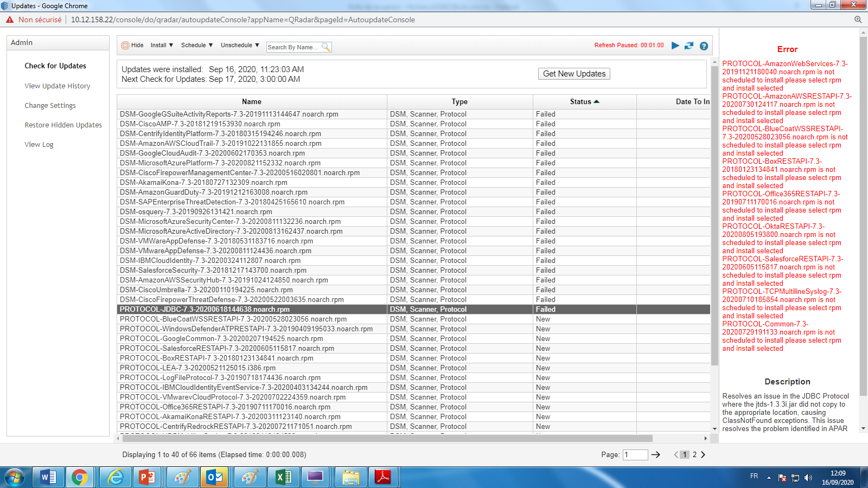Image resolution: width=868 pixels, height=488 pixels.
Task: Click the refresh arrows icon
Action: 689,46
